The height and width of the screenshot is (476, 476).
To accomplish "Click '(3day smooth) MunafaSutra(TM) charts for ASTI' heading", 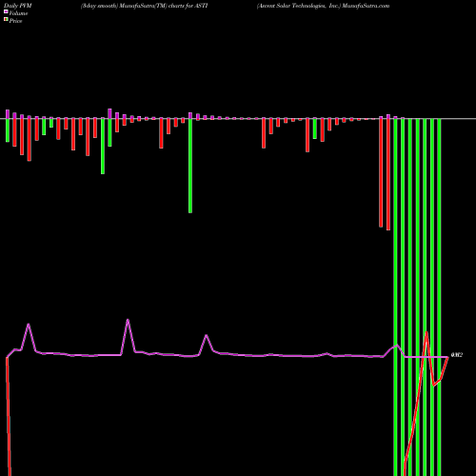I will 145,6.
